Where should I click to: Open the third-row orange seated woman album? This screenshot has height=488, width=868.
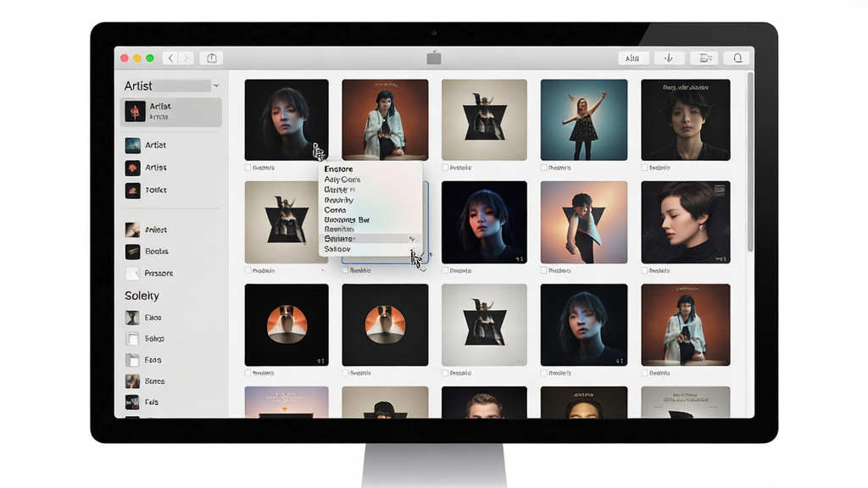[x=686, y=325]
